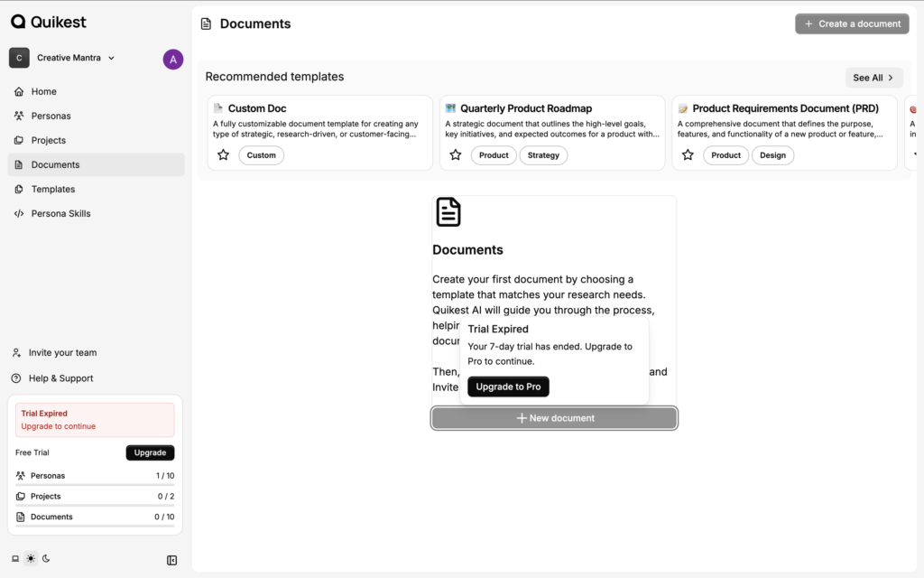Open Help & Support link
The width and height of the screenshot is (924, 578).
tap(60, 378)
